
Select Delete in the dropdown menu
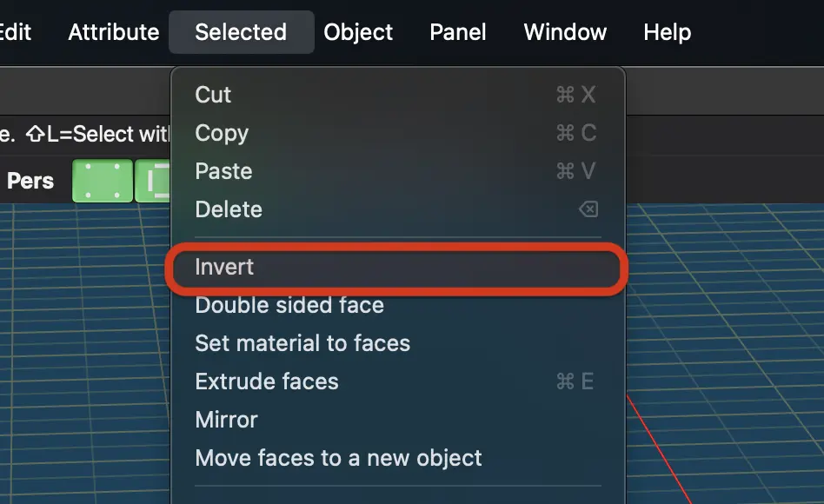coord(398,209)
